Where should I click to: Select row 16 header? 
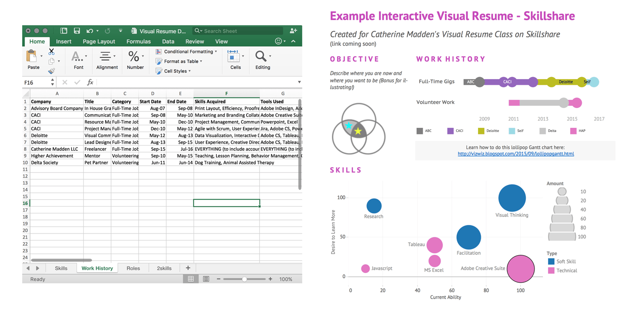pyautogui.click(x=26, y=203)
